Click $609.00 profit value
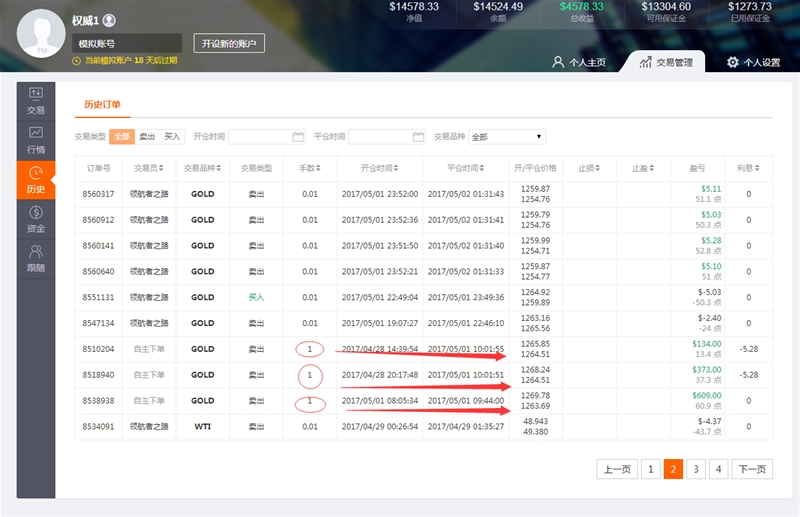The height and width of the screenshot is (517, 800). [x=707, y=396]
